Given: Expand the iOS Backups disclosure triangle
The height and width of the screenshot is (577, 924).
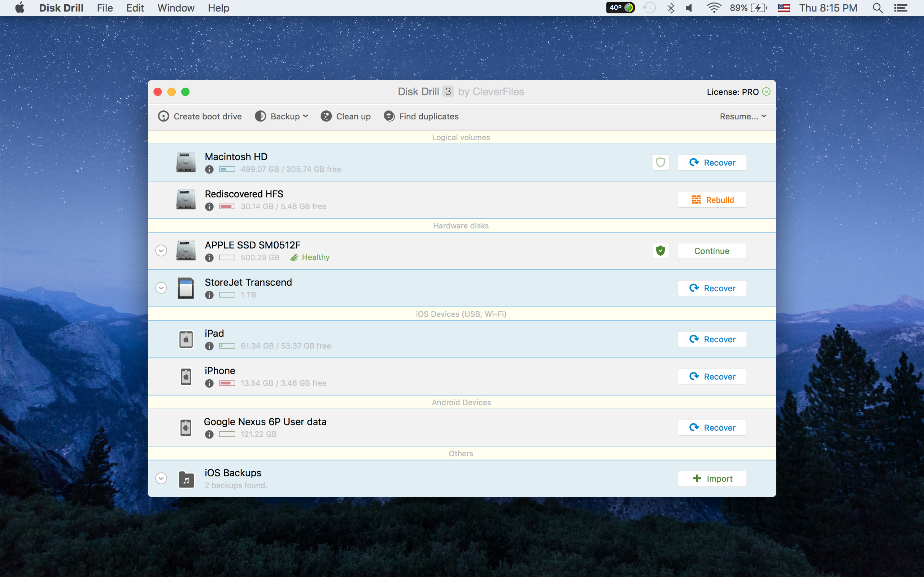Looking at the screenshot, I should [162, 479].
